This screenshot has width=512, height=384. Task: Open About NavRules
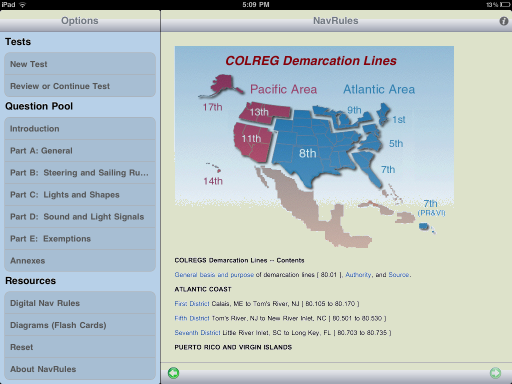(x=80, y=369)
